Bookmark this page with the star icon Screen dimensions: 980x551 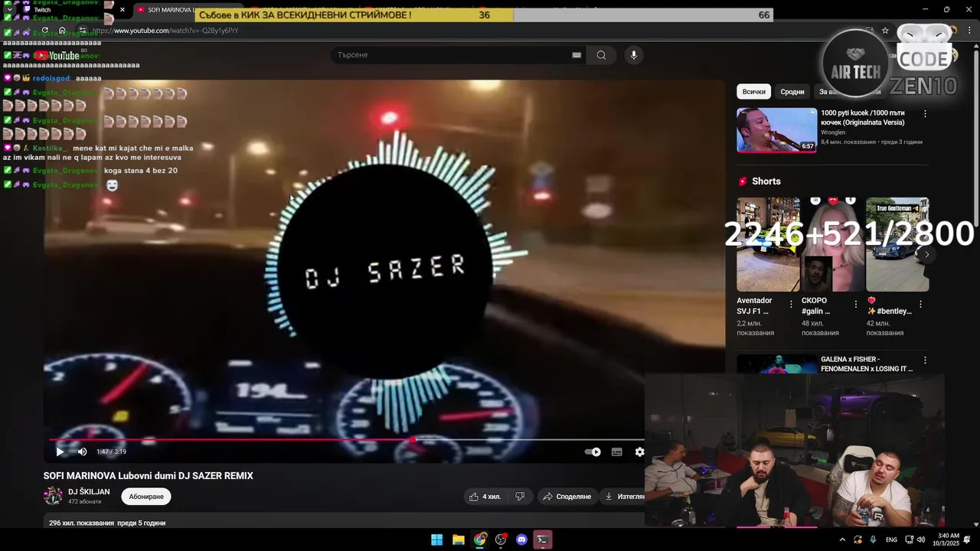point(885,31)
